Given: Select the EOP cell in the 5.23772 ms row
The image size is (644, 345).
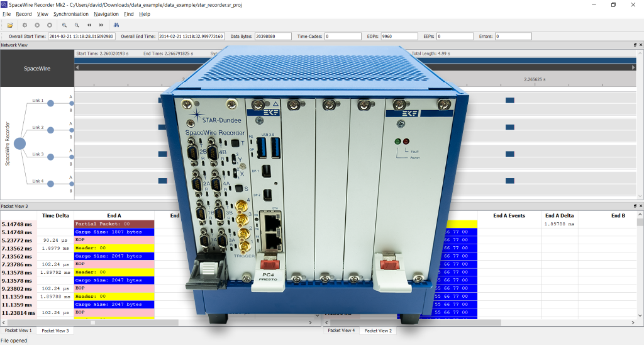Looking at the screenshot, I should pyautogui.click(x=114, y=240).
